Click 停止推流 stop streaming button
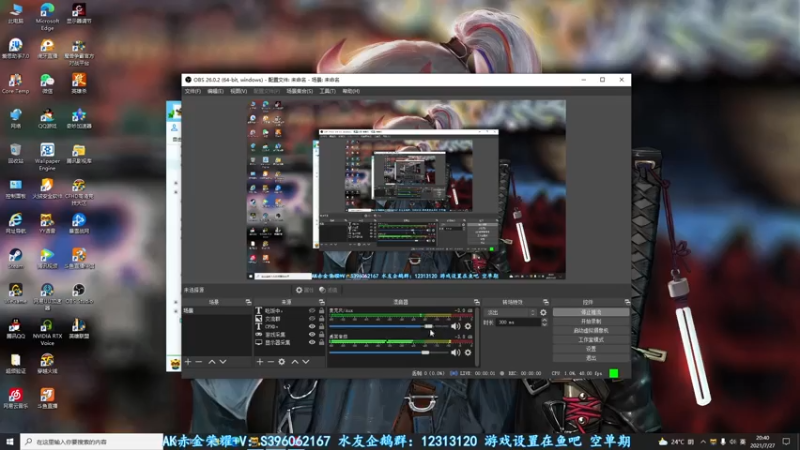 (x=591, y=312)
